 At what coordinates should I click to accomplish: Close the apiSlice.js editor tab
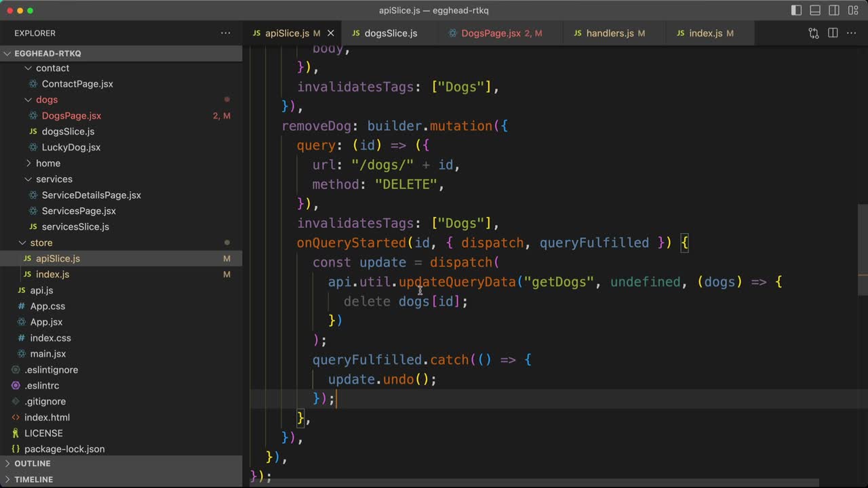click(331, 33)
